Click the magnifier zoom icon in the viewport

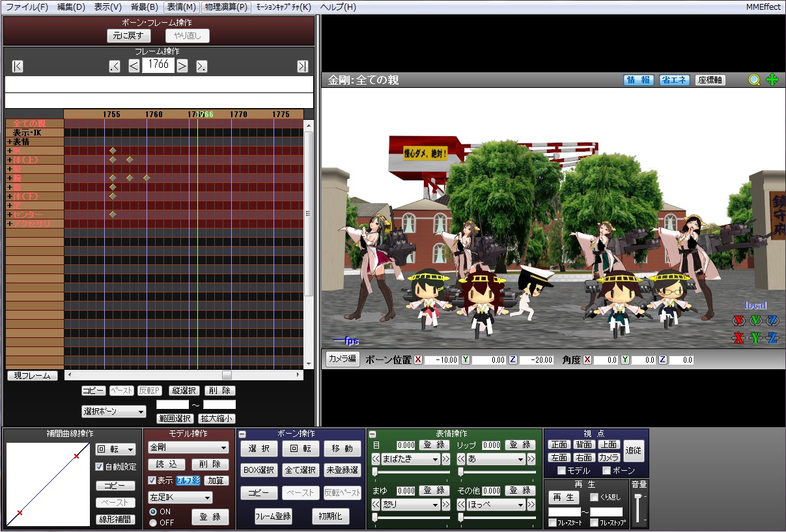pyautogui.click(x=754, y=80)
